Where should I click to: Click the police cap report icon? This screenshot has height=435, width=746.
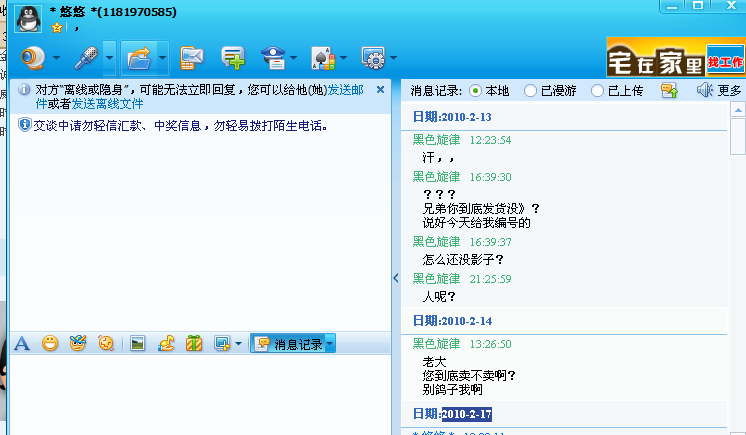[x=274, y=58]
